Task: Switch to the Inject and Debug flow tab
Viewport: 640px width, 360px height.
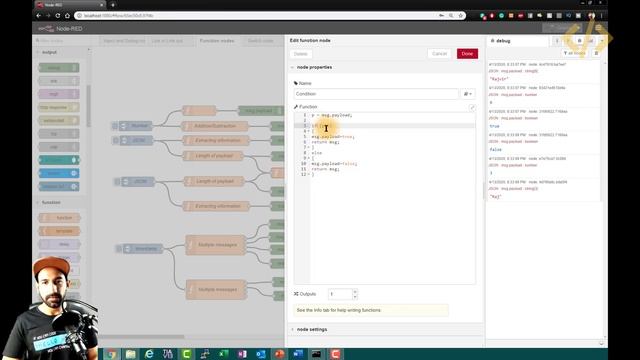Action: pos(124,41)
